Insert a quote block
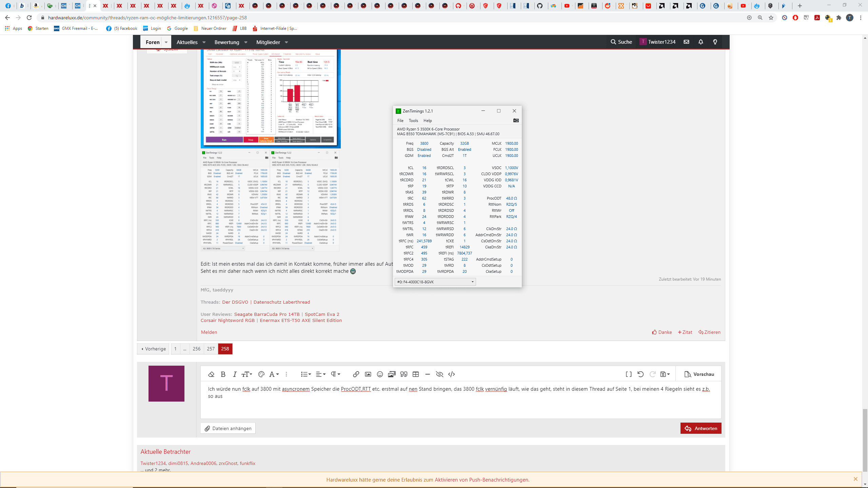 pyautogui.click(x=403, y=374)
